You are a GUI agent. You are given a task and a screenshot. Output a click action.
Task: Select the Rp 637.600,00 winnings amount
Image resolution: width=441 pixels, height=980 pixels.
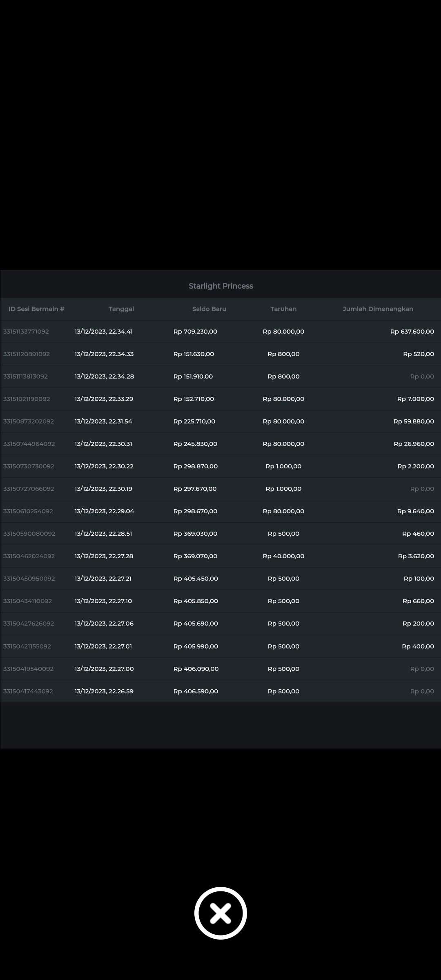pyautogui.click(x=412, y=332)
